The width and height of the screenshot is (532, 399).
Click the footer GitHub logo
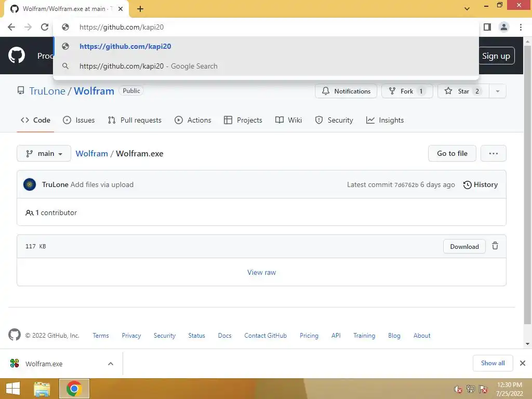coord(14,335)
